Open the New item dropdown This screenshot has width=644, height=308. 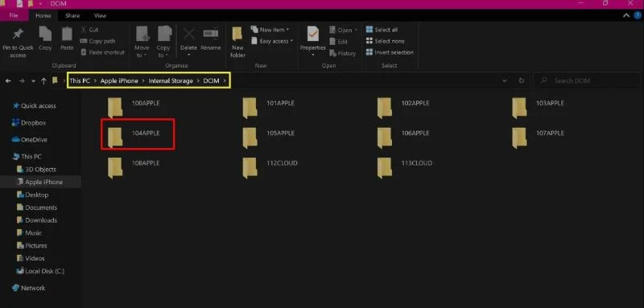click(270, 30)
